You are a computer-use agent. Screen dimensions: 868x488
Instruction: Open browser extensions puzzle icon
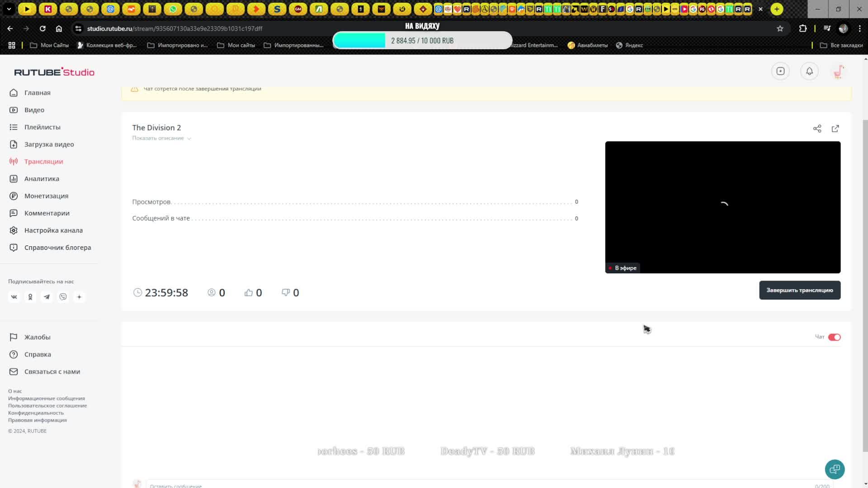(x=802, y=28)
